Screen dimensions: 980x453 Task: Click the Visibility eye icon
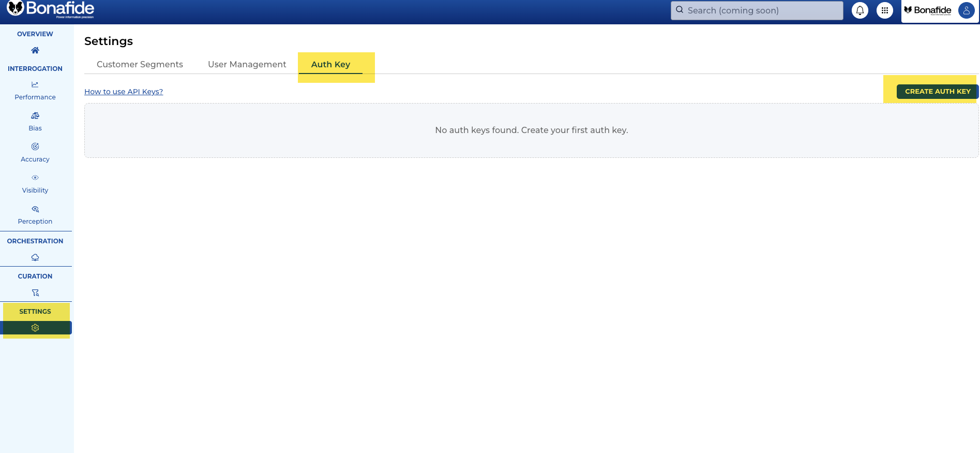click(x=35, y=178)
